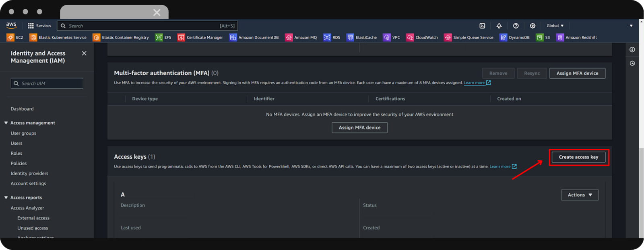Image resolution: width=644 pixels, height=250 pixels.
Task: Open the help question-mark icon
Action: coord(516,26)
